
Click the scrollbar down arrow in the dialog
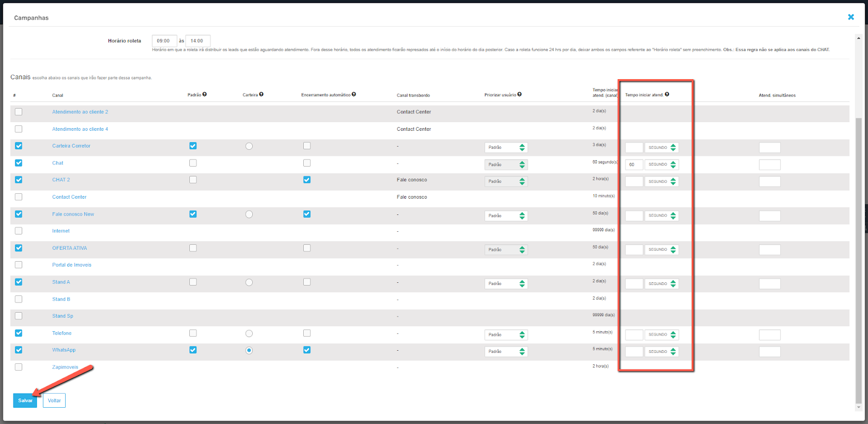coord(858,407)
